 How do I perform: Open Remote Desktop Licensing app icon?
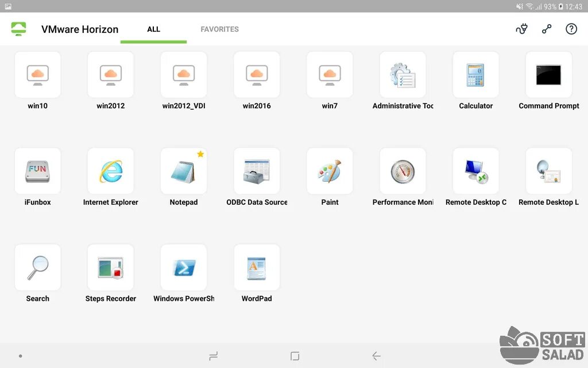tap(549, 171)
